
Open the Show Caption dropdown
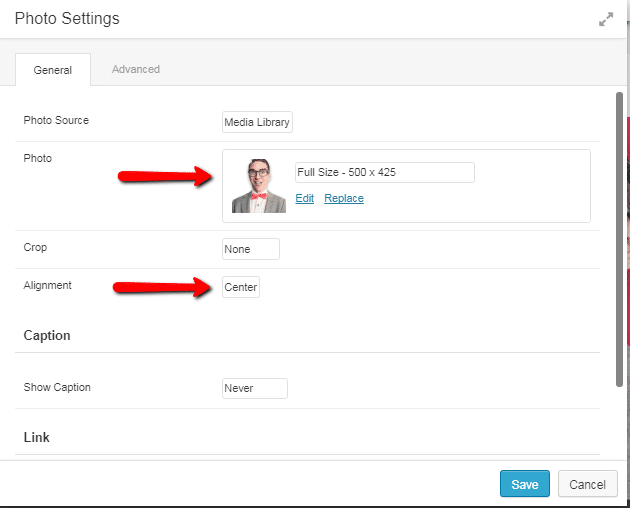click(254, 388)
